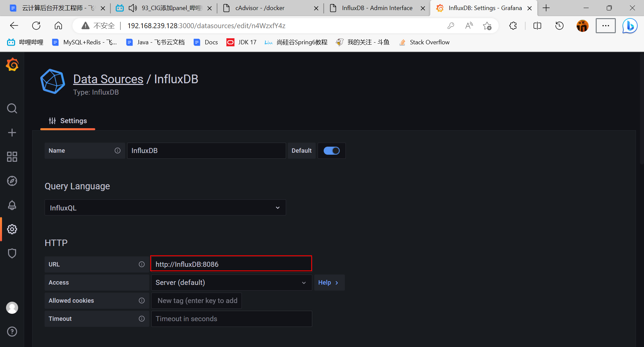Go to browser home page
The height and width of the screenshot is (347, 644).
pos(58,26)
